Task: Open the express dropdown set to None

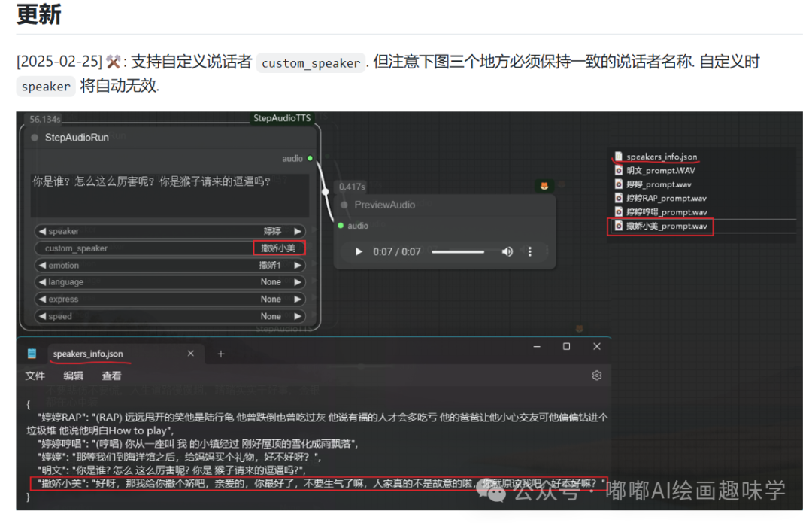Action: pos(170,299)
